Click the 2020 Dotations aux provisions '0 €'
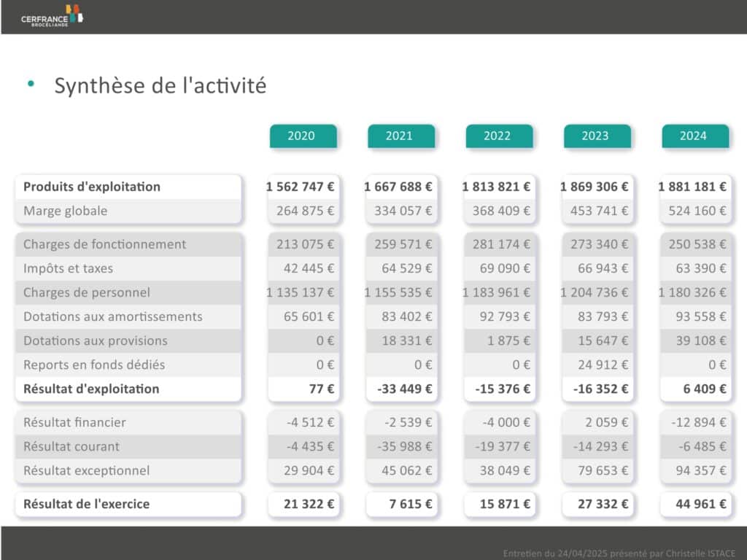This screenshot has width=747, height=560. 325,341
